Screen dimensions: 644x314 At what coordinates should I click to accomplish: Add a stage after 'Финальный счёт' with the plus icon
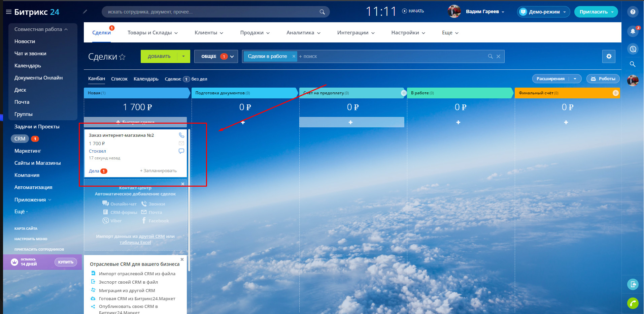(616, 93)
